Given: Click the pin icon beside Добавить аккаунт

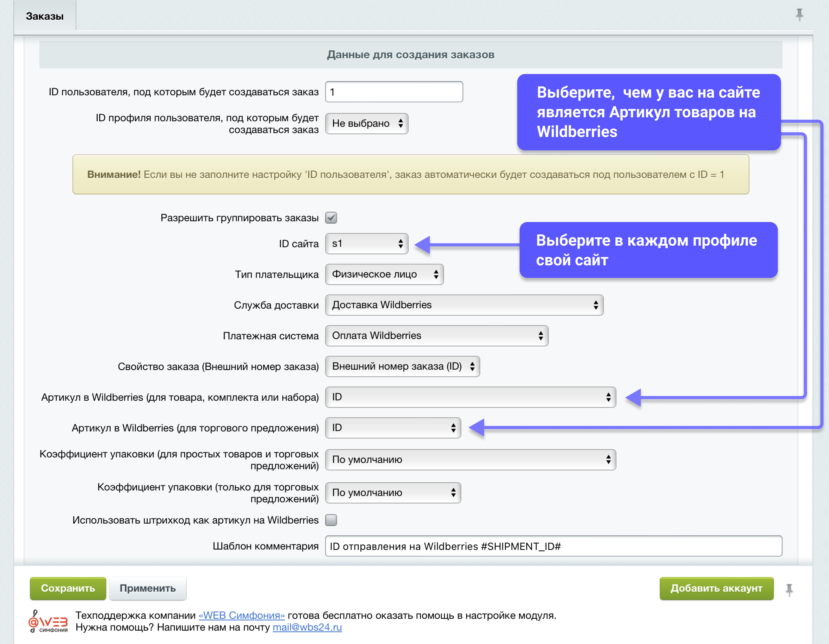Looking at the screenshot, I should pyautogui.click(x=789, y=589).
